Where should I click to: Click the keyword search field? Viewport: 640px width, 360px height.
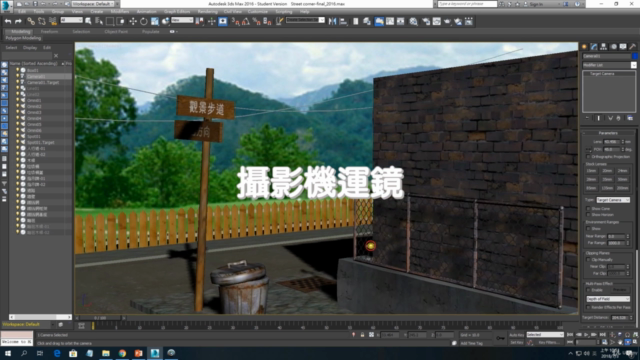click(x=467, y=4)
